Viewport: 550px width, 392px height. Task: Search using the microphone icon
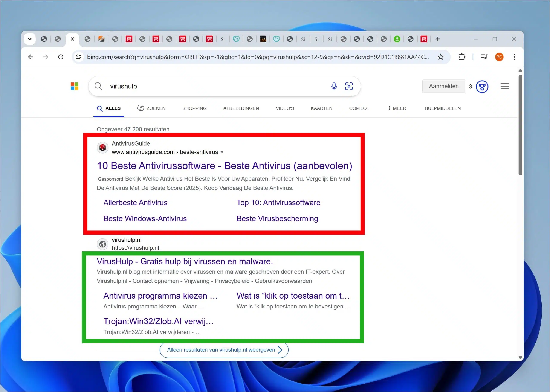(334, 86)
